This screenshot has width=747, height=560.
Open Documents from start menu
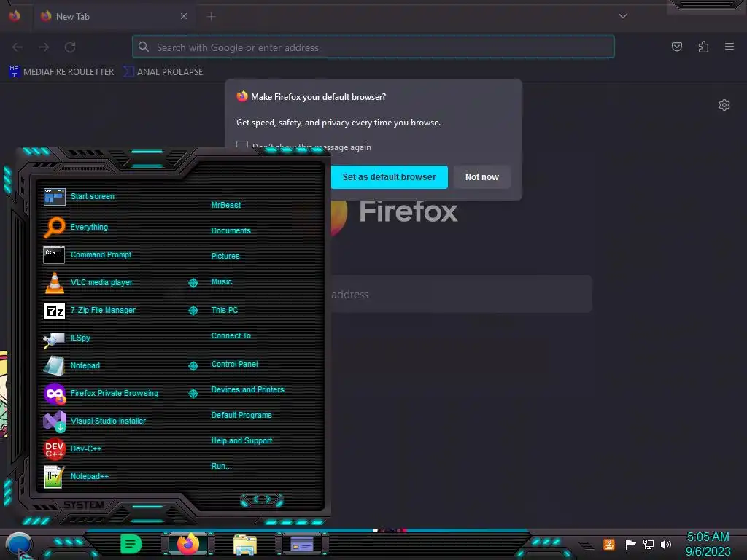tap(231, 230)
